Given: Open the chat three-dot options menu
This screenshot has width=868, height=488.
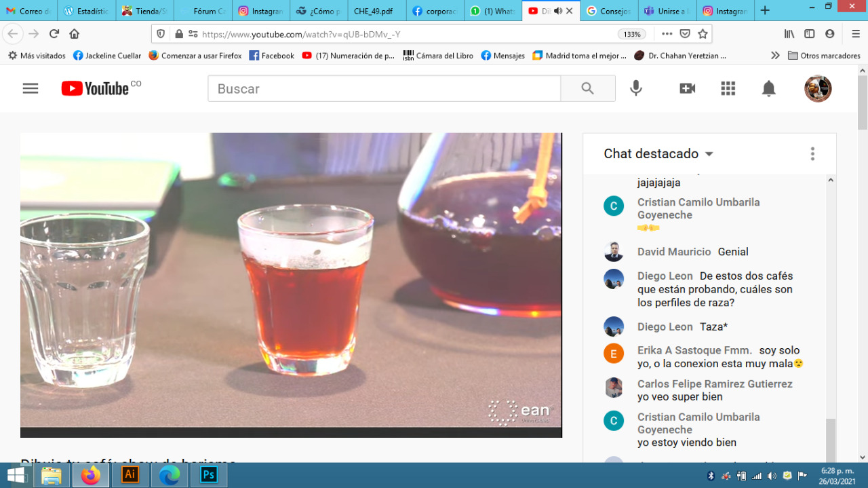Looking at the screenshot, I should click(812, 154).
